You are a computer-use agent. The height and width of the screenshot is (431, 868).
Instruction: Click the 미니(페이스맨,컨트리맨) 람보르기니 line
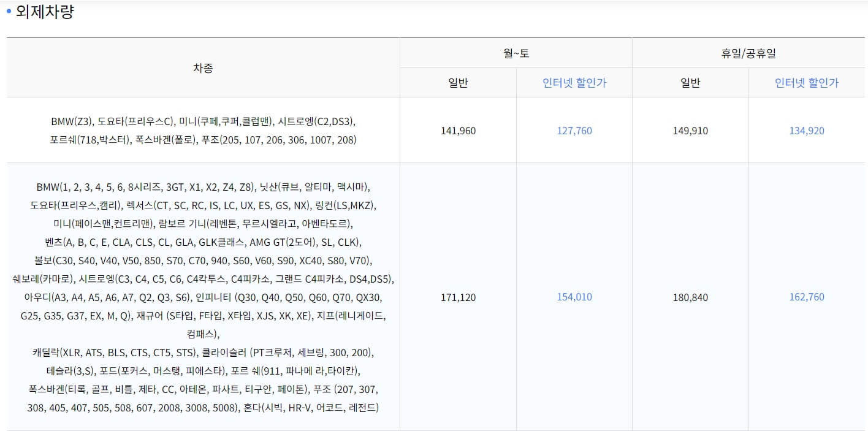coord(203,223)
